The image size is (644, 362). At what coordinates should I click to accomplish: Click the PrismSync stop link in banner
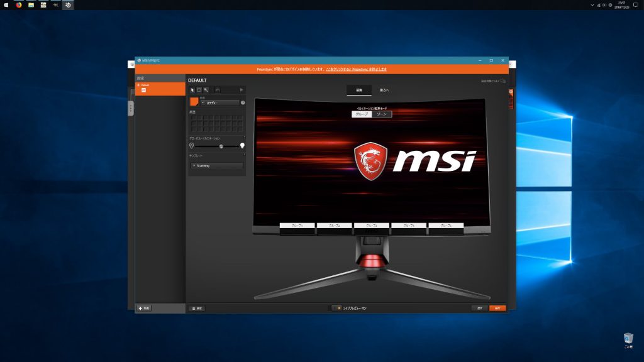pos(356,69)
